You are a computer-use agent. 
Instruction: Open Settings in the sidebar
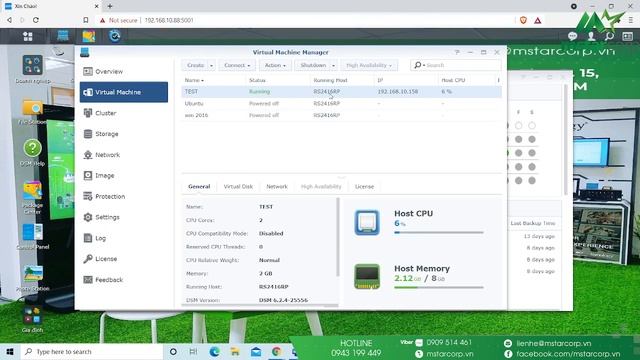click(x=124, y=217)
